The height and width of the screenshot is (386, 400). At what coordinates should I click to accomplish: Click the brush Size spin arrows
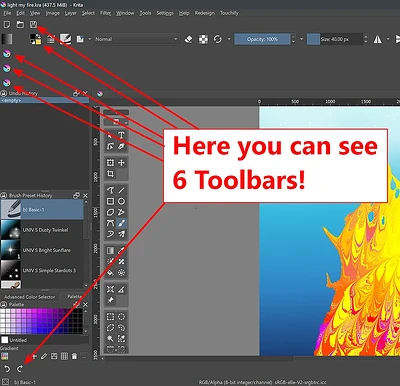(366, 39)
